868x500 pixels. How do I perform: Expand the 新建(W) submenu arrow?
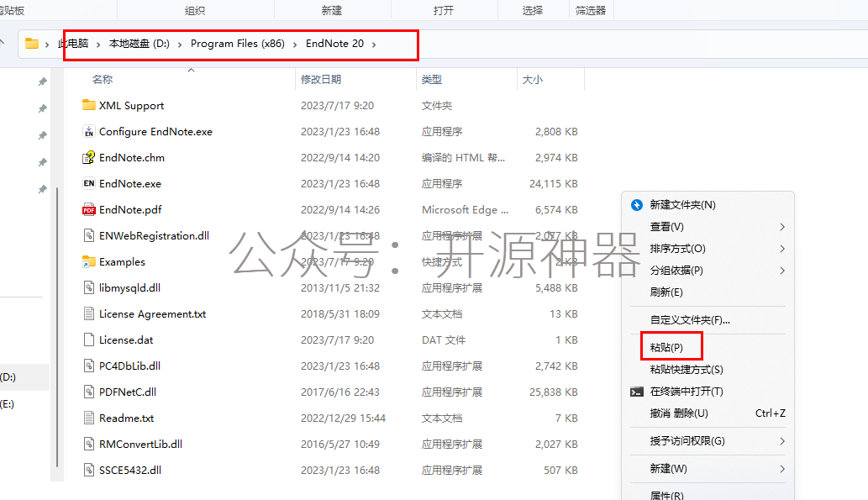point(782,468)
